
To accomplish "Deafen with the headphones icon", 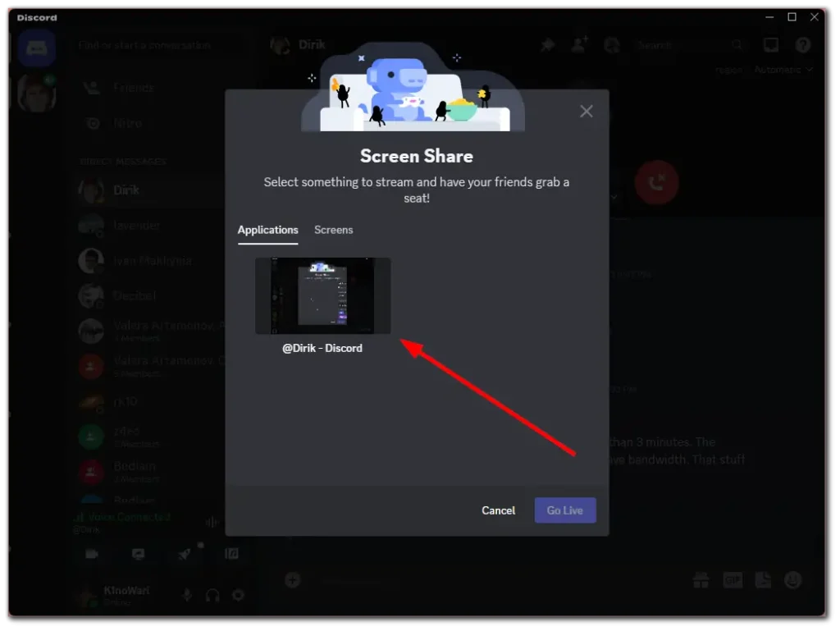I will (212, 595).
